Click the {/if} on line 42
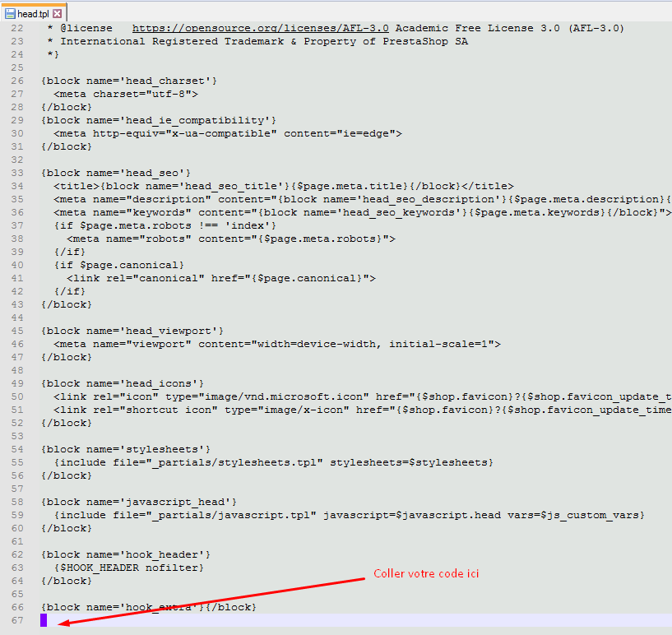The width and height of the screenshot is (672, 635). click(70, 292)
